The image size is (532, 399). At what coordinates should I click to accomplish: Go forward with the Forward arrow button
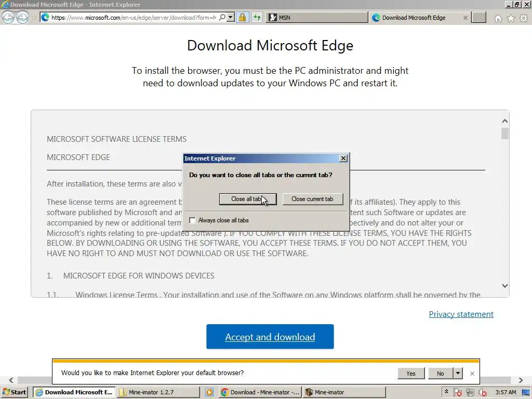tap(22, 17)
